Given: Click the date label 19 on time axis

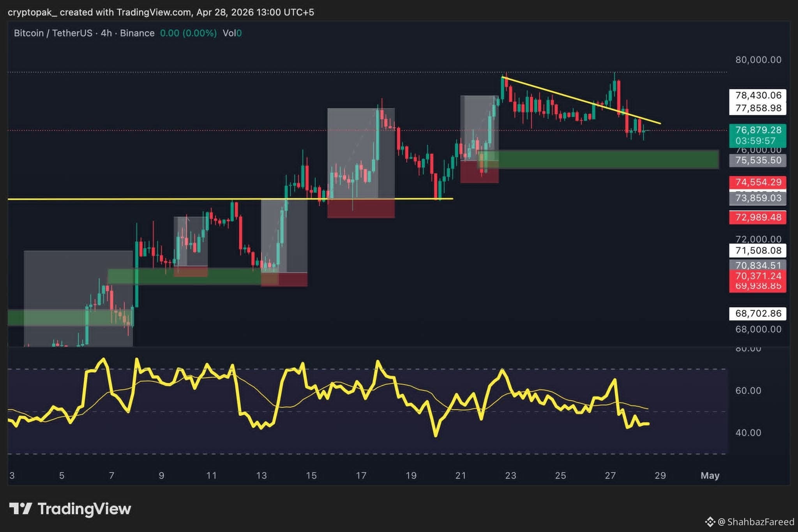Looking at the screenshot, I should coord(411,476).
